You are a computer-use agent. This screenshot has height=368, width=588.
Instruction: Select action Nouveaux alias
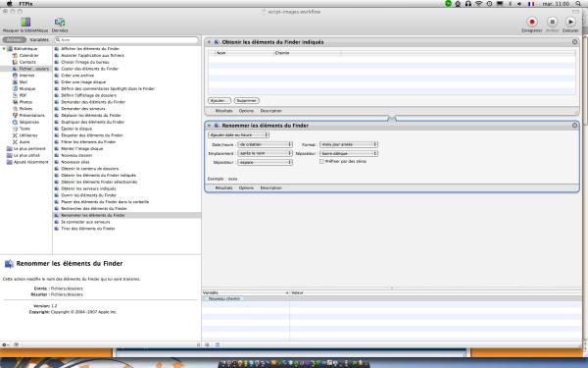tap(72, 162)
